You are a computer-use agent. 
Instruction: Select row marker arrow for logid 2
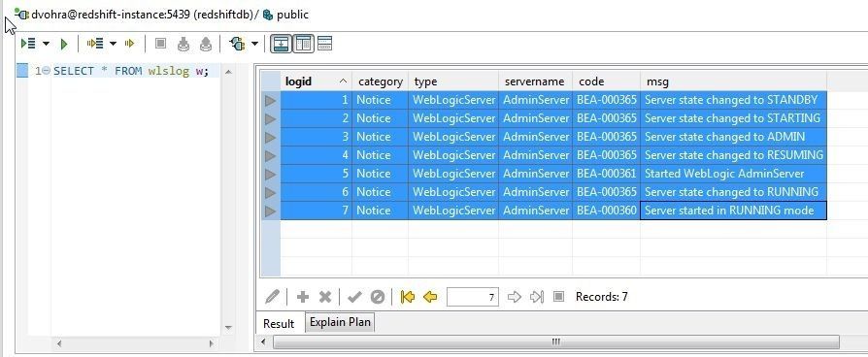pos(271,118)
